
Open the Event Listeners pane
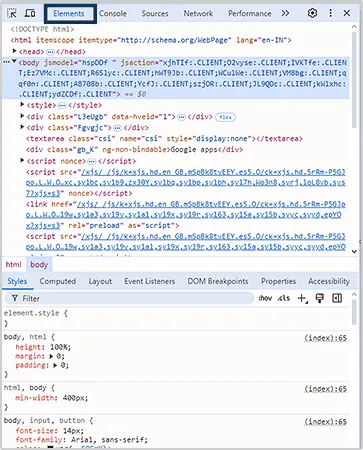point(150,281)
